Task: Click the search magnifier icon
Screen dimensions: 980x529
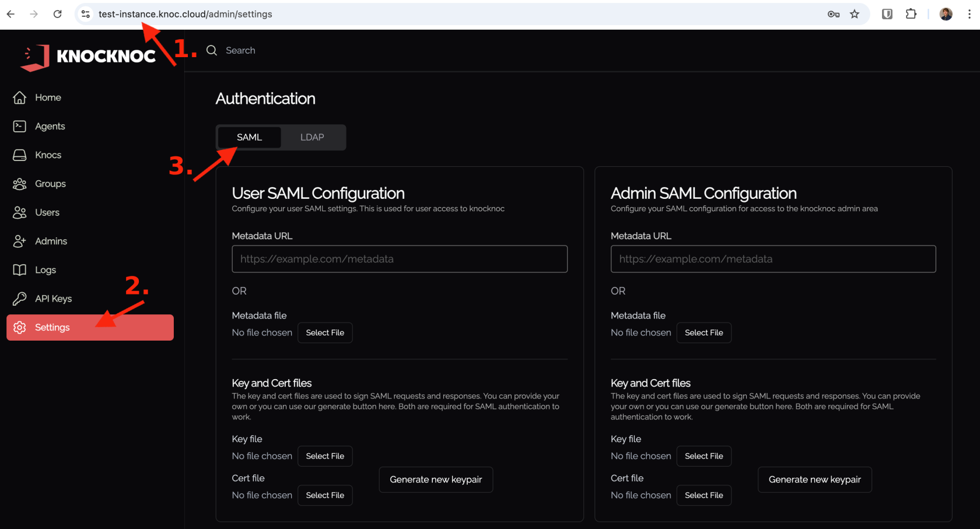Action: pyautogui.click(x=211, y=50)
